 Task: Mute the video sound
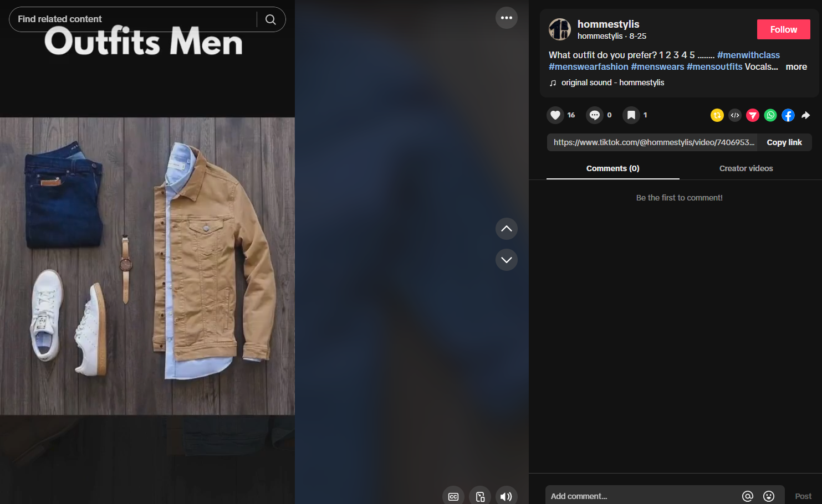[x=507, y=496]
